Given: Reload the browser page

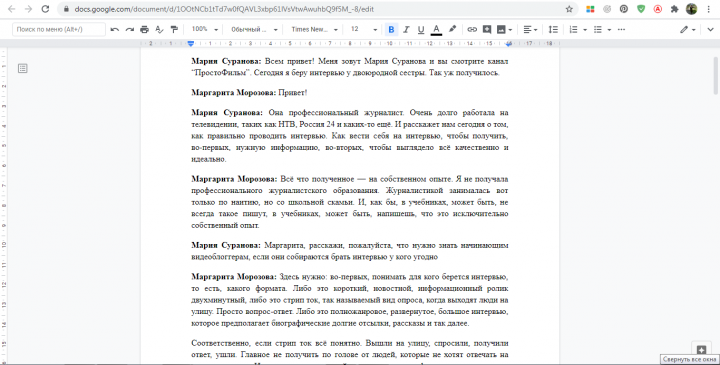Looking at the screenshot, I should pyautogui.click(x=45, y=9).
